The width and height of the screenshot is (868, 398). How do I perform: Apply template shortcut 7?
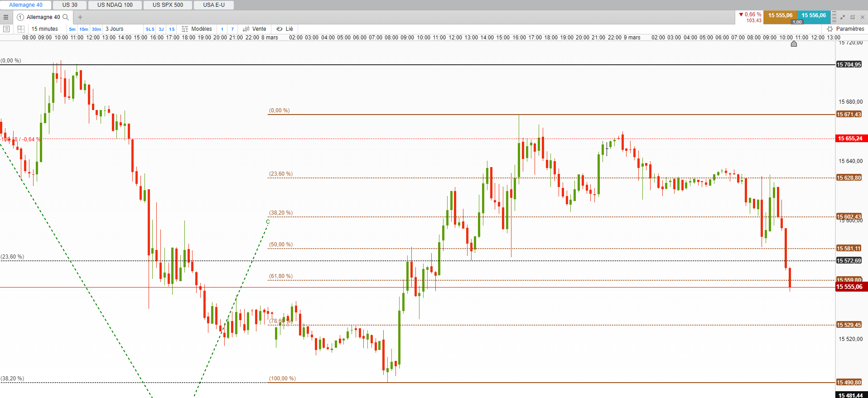click(232, 29)
